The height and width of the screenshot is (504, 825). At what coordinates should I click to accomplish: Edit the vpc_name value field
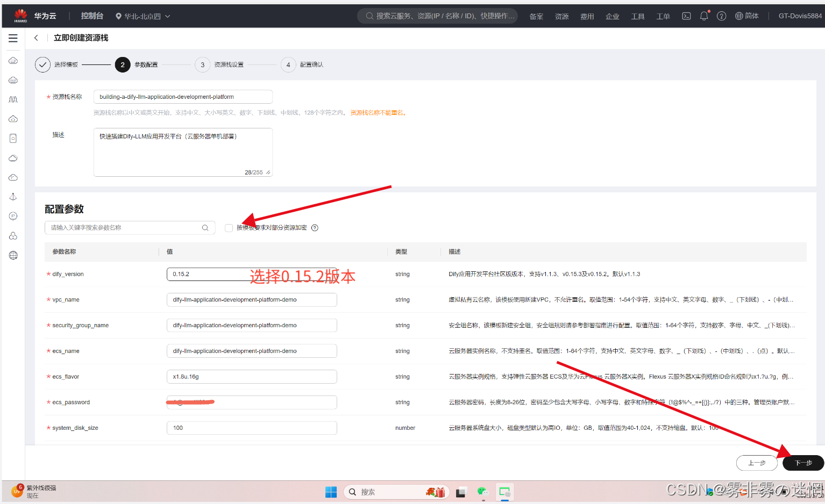(x=252, y=300)
